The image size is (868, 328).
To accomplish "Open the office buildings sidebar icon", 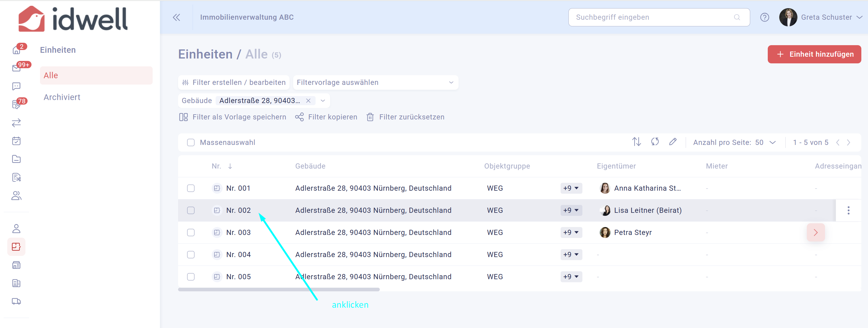I will point(16,283).
